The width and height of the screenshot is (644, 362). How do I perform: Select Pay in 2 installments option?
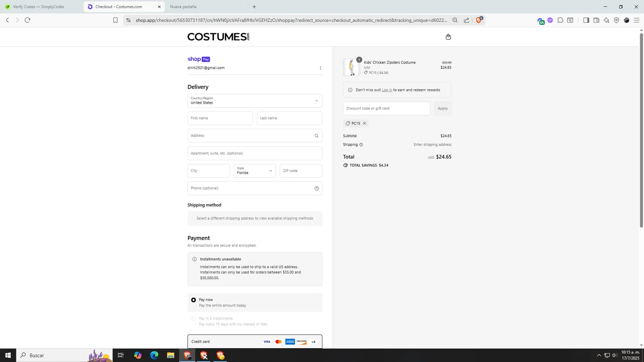194,319
